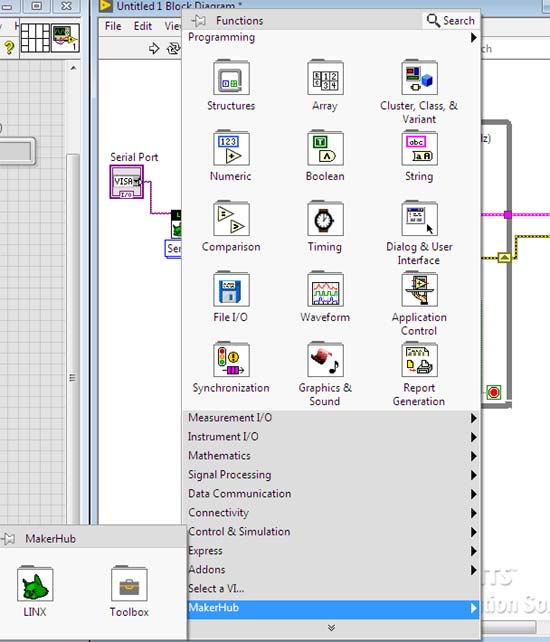This screenshot has height=642, width=550.
Task: Choose Select a VI... entry
Action: point(332,588)
